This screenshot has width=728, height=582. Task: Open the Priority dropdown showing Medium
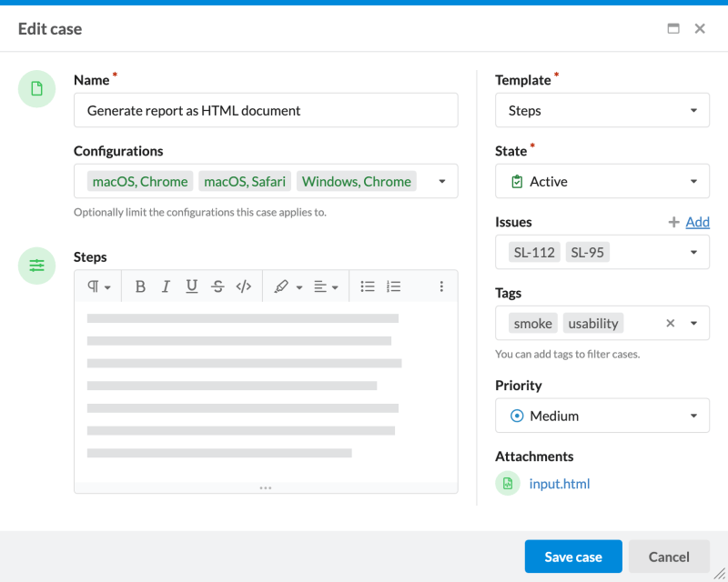(x=602, y=416)
